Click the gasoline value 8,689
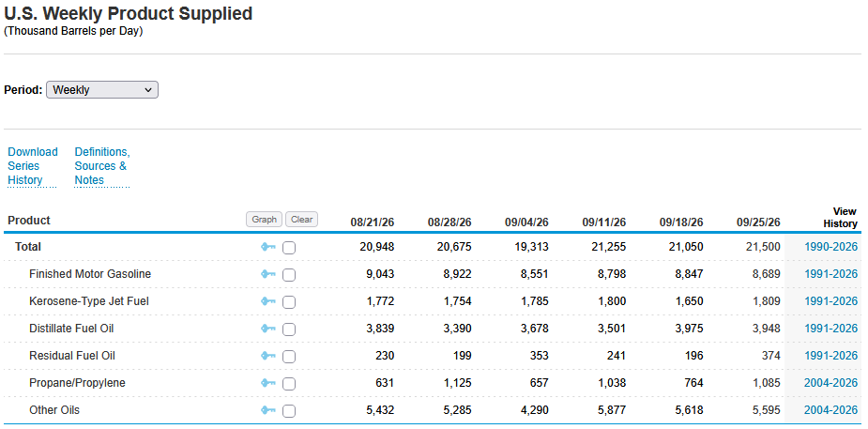 point(766,274)
